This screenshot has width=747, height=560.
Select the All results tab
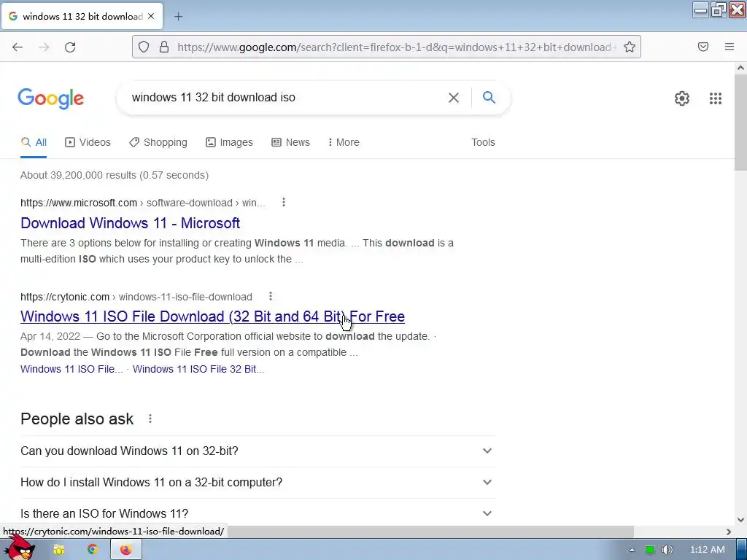coord(34,142)
